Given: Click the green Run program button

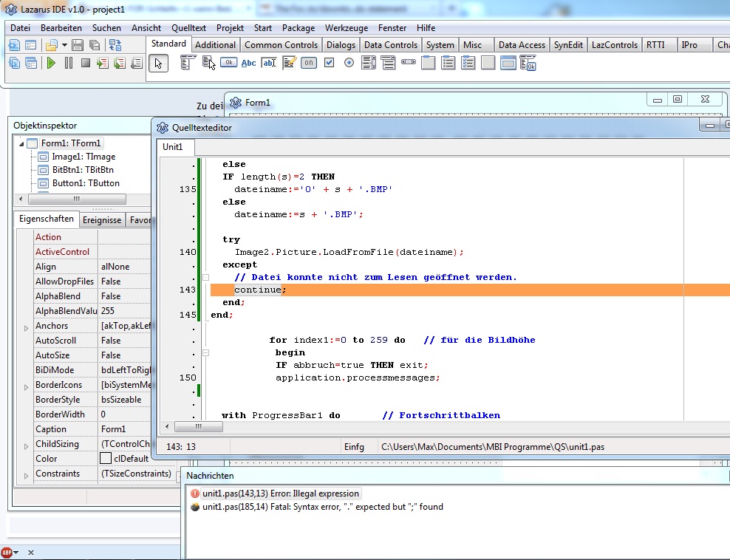Looking at the screenshot, I should 51,64.
